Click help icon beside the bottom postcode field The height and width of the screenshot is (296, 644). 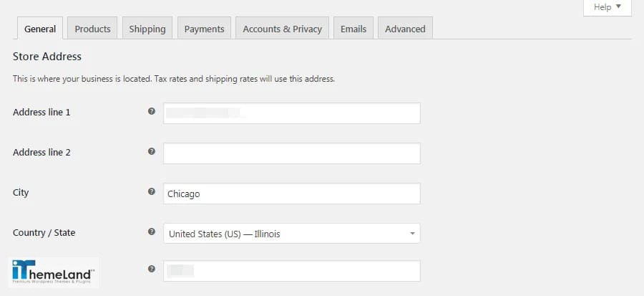tap(152, 269)
